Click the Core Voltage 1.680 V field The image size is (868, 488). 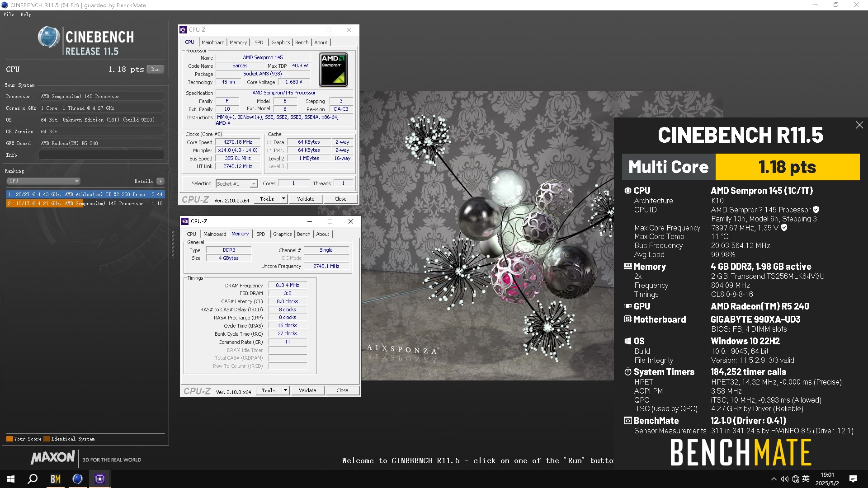pos(294,82)
